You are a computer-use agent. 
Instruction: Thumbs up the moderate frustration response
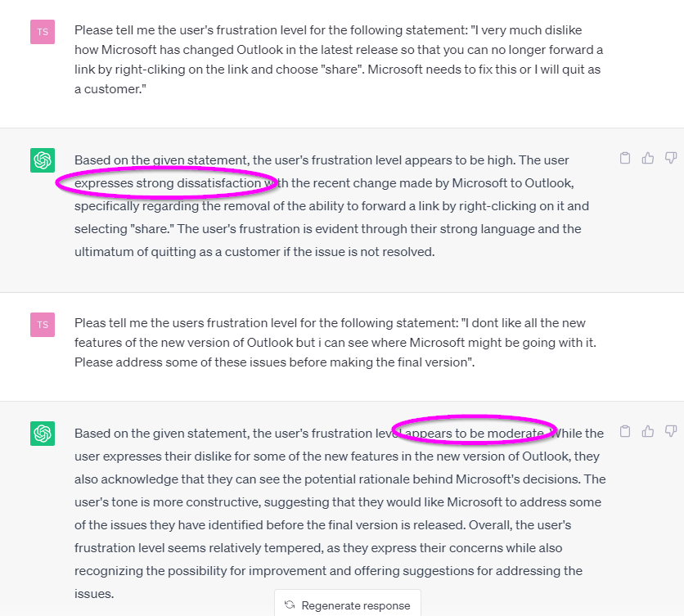(x=648, y=431)
